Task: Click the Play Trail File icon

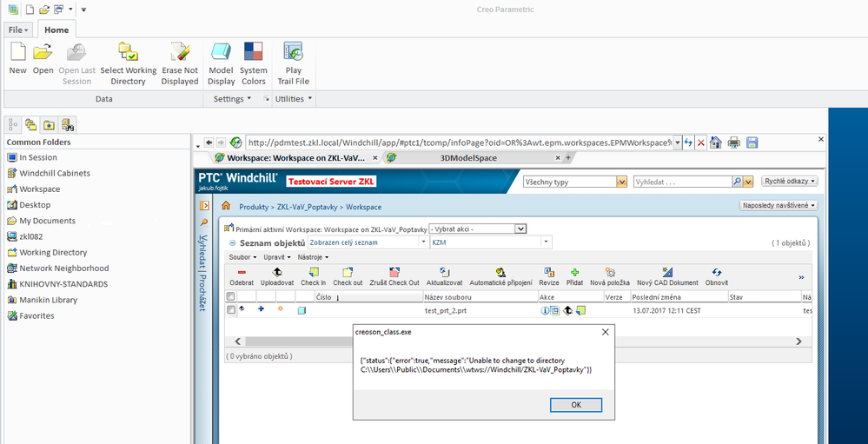Action: pyautogui.click(x=293, y=53)
